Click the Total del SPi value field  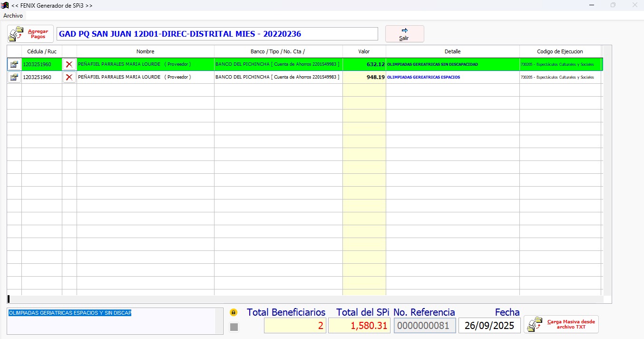[x=359, y=326]
